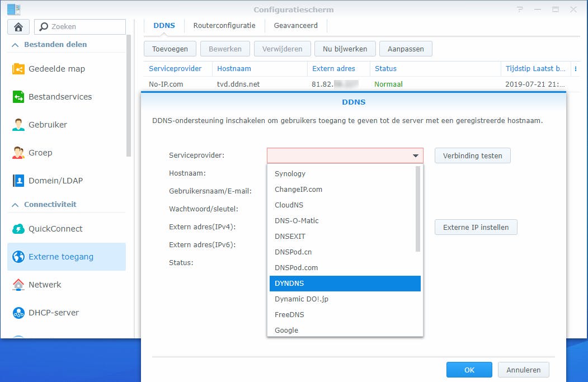Select DNSPod.com from provider list

click(x=345, y=268)
